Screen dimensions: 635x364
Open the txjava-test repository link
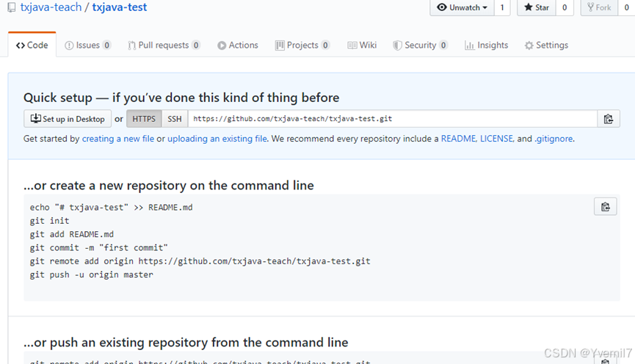point(120,7)
